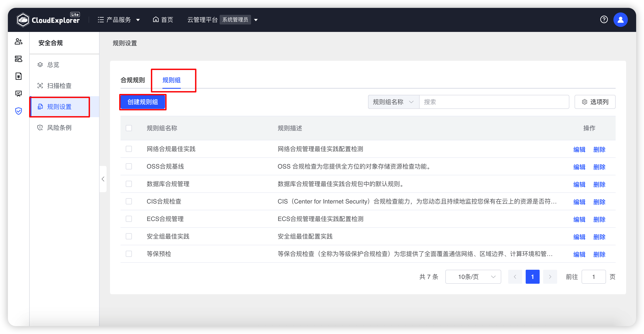This screenshot has width=644, height=334.
Task: Click the 等保预检 rule group name
Action: 159,254
